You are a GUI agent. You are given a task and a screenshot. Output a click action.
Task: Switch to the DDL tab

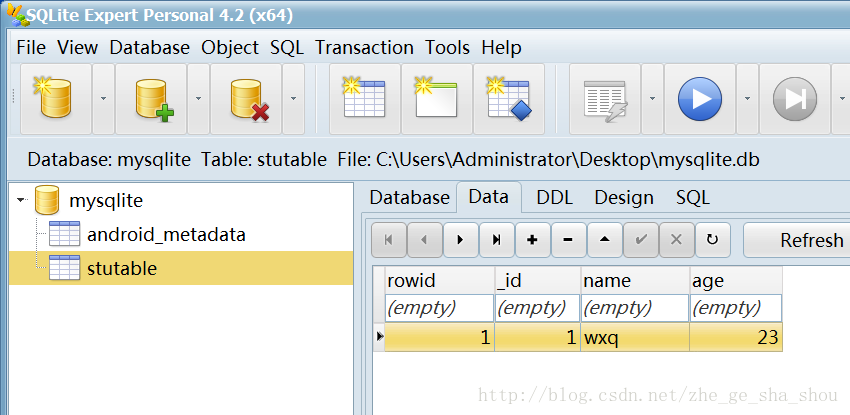(554, 198)
